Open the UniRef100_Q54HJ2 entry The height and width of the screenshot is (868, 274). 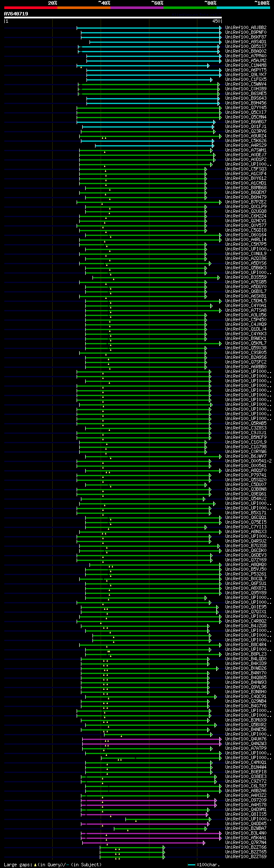click(x=246, y=498)
